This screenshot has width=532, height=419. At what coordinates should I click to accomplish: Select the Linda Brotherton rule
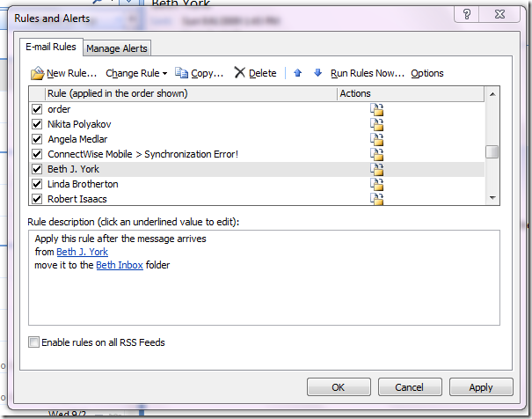pyautogui.click(x=257, y=184)
